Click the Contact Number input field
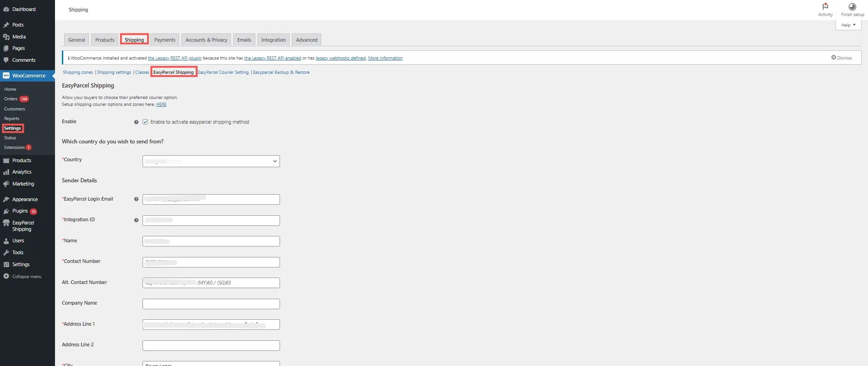 [x=211, y=262]
